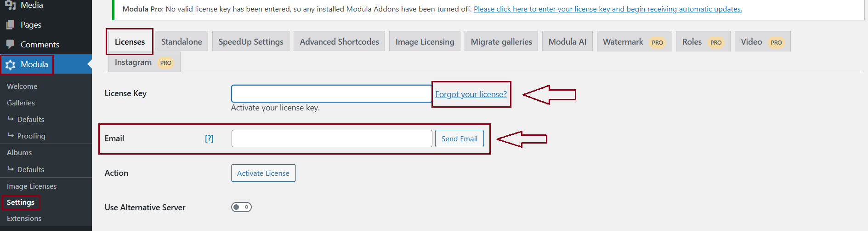Click the Send Email button
This screenshot has height=231, width=868.
(x=459, y=139)
